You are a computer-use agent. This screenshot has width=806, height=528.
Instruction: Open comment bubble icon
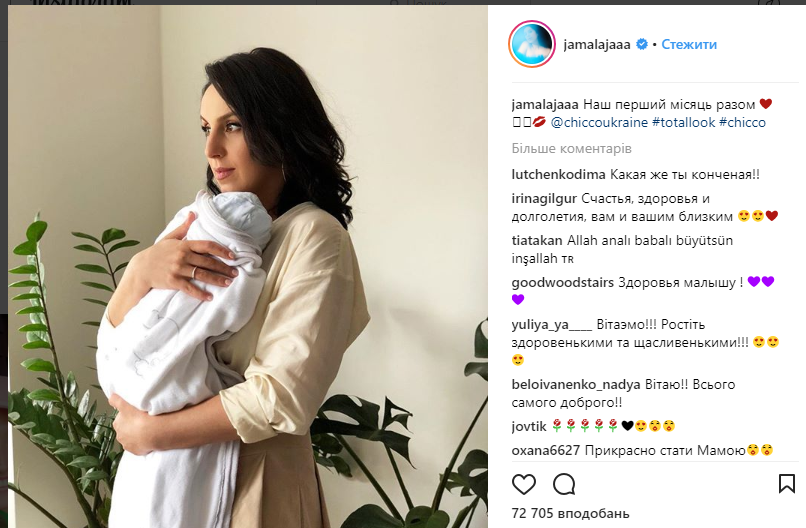pos(564,484)
